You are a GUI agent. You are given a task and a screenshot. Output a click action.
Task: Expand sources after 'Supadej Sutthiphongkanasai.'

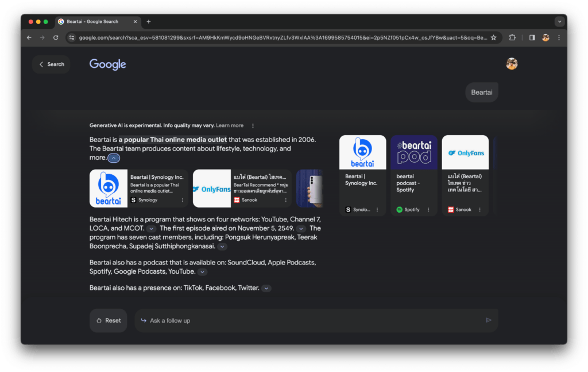pyautogui.click(x=222, y=247)
